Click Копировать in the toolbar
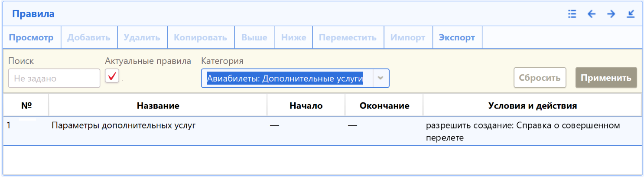 (200, 38)
